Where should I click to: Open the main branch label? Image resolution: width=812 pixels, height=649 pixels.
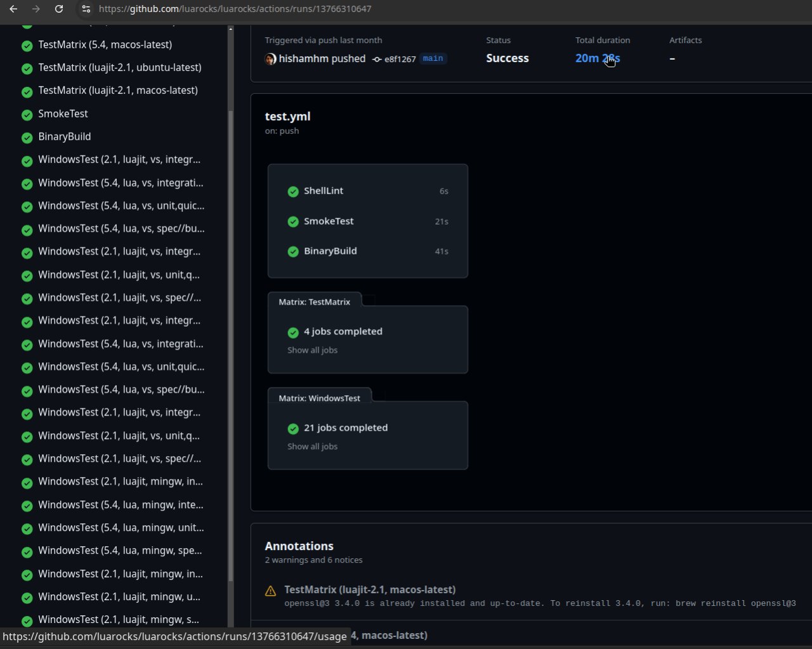click(x=433, y=58)
